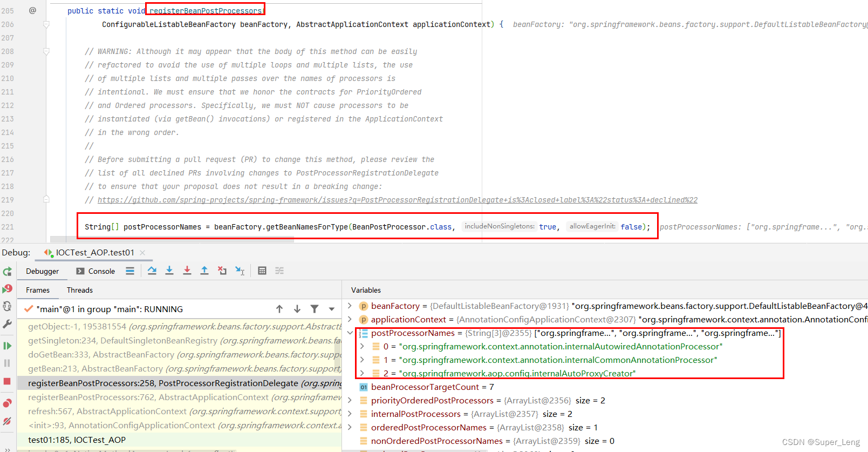Screen dimensions: 868x452
Task: Click the Pause Program icon
Action: tap(7, 363)
